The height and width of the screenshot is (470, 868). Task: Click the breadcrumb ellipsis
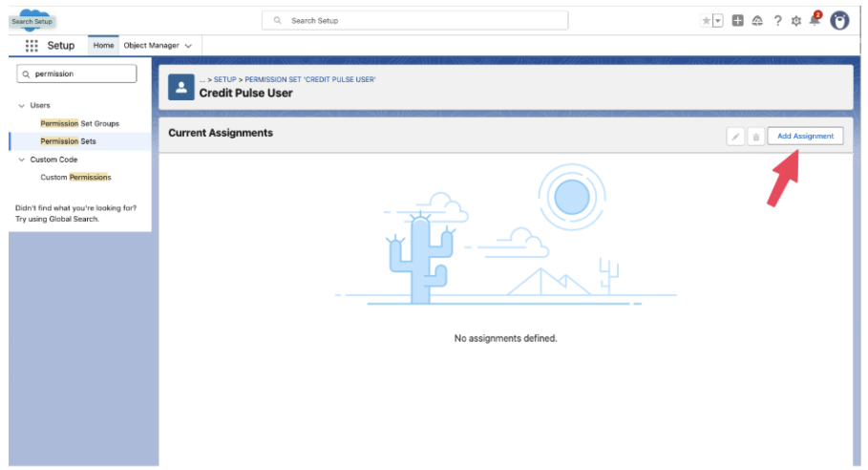tap(202, 79)
